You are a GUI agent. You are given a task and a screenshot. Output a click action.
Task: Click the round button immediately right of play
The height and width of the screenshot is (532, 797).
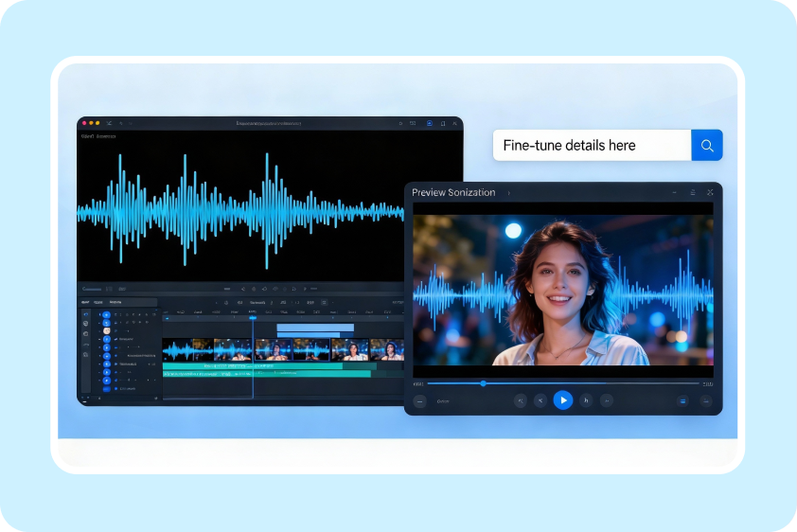point(586,401)
